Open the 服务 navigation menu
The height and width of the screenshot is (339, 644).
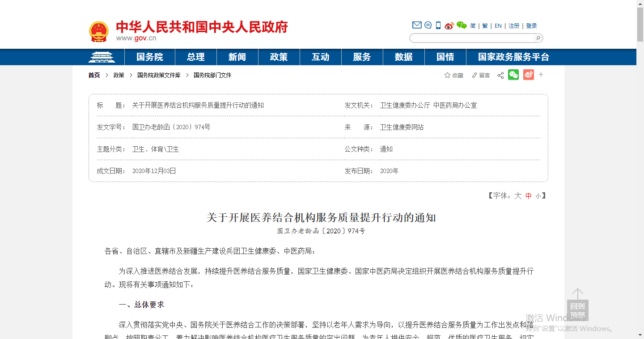point(362,57)
